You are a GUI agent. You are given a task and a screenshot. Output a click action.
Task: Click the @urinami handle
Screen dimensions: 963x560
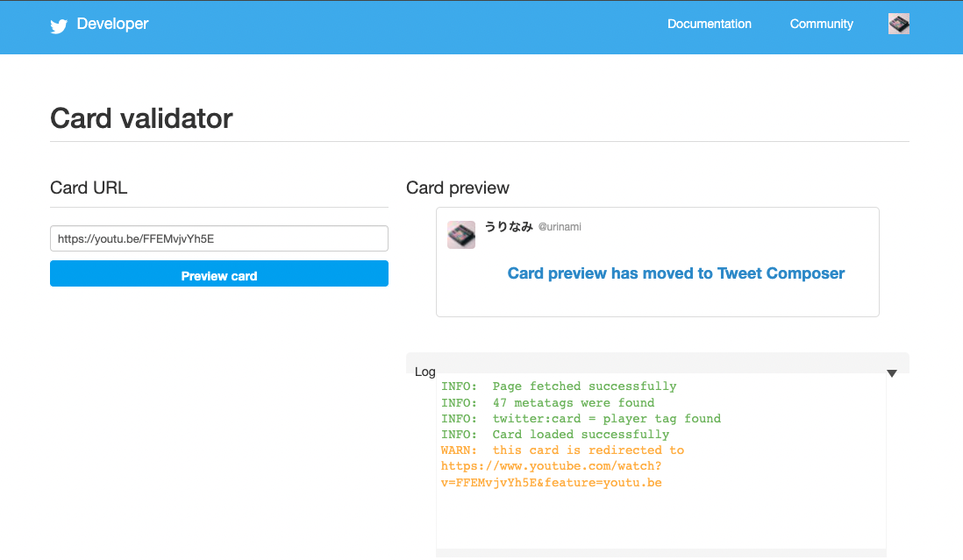tap(560, 227)
